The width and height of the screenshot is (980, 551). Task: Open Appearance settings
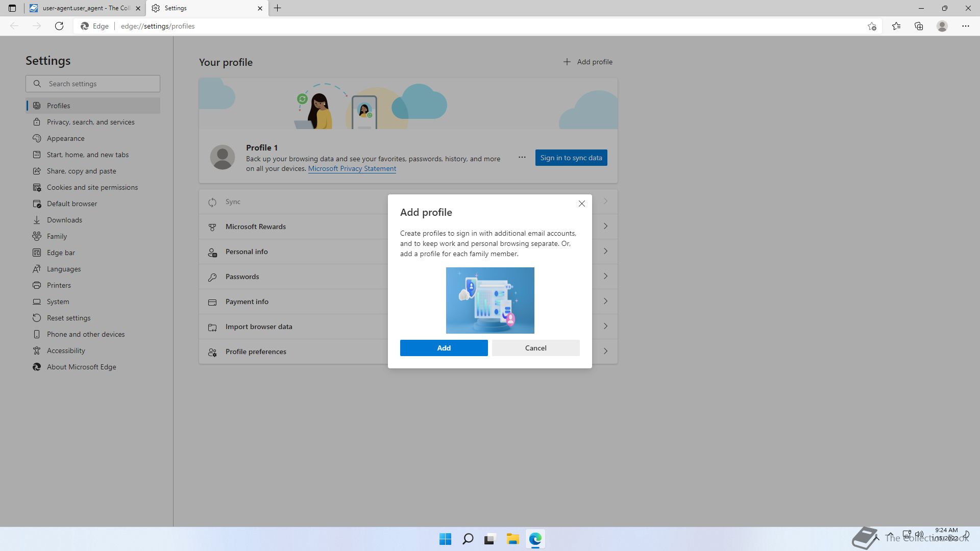coord(93,138)
